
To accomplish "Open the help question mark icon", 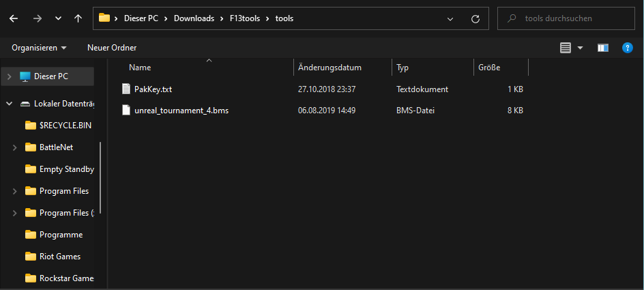I will tap(628, 48).
